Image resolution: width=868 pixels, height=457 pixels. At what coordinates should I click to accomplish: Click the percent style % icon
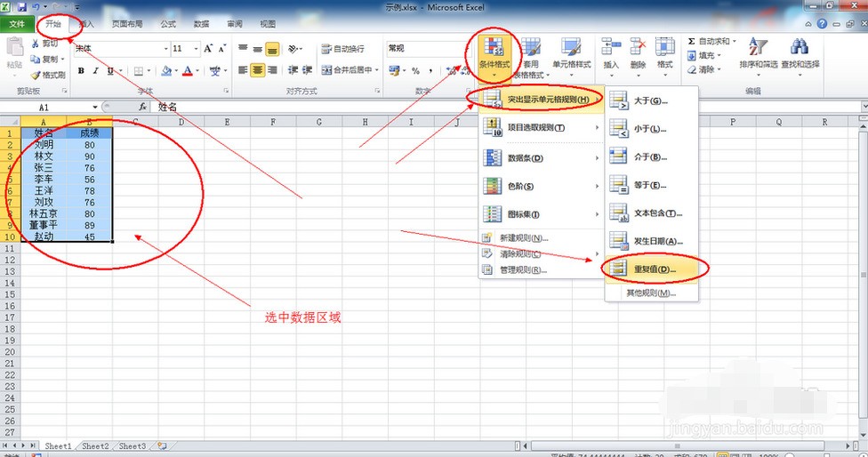tap(415, 70)
